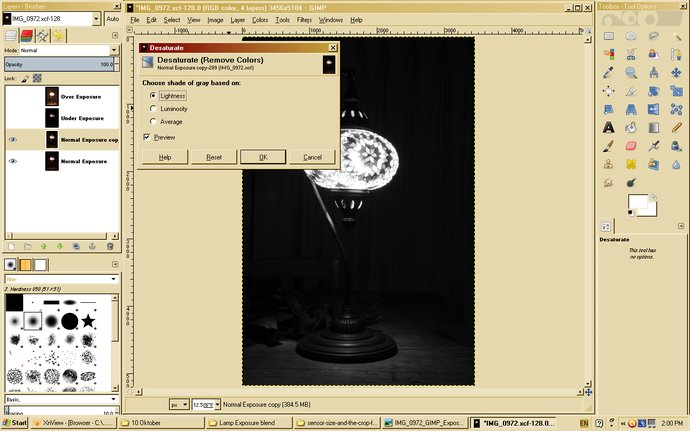Select the Scissors Select tool

[x=631, y=54]
